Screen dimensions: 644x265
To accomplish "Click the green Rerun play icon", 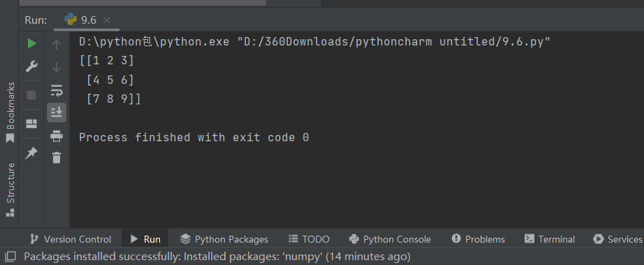I will [31, 43].
